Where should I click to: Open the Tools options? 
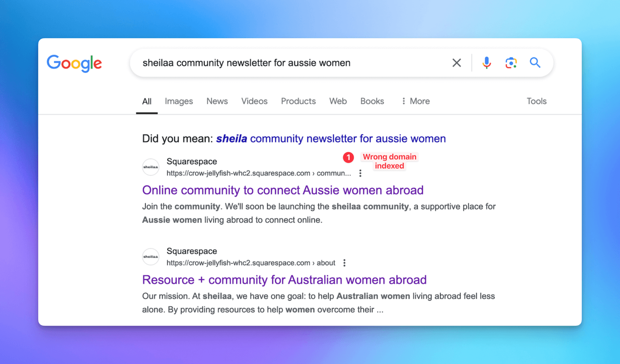[537, 101]
